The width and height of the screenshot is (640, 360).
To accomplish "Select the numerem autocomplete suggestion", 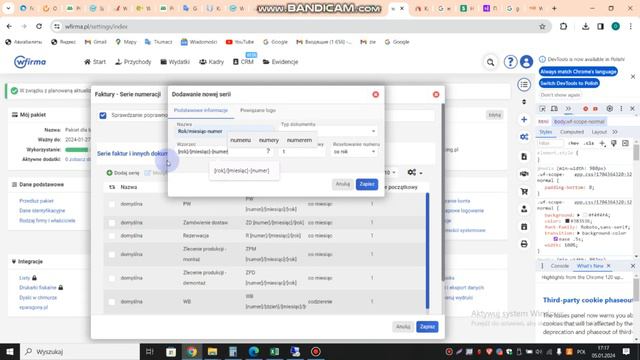I will 299,140.
